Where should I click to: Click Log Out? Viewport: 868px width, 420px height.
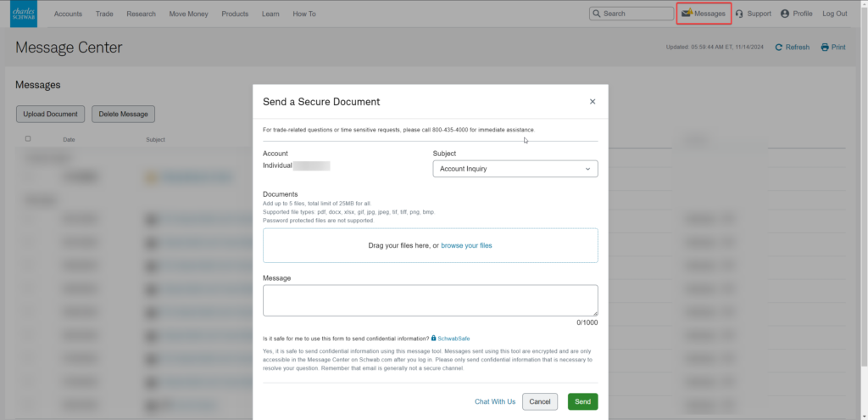click(x=835, y=14)
